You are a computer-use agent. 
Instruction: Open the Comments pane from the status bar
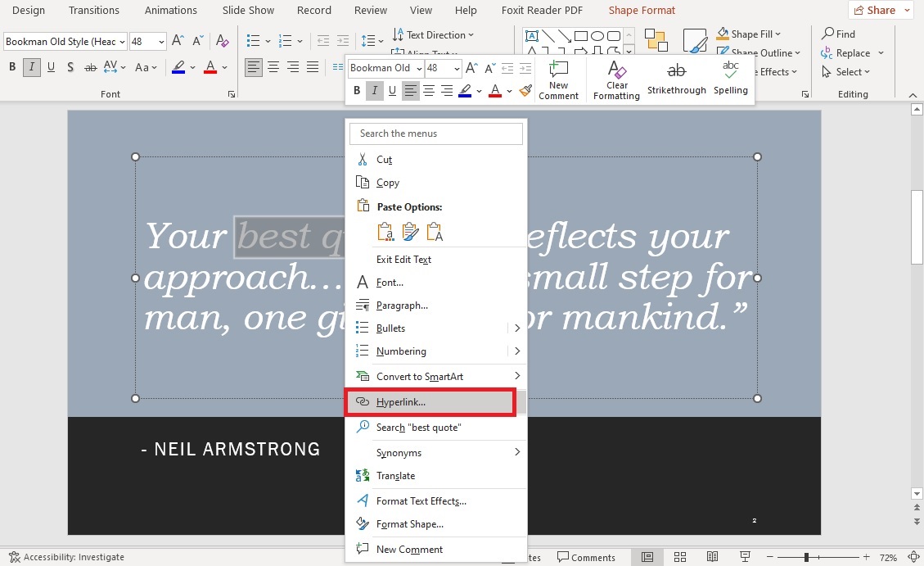pyautogui.click(x=588, y=556)
